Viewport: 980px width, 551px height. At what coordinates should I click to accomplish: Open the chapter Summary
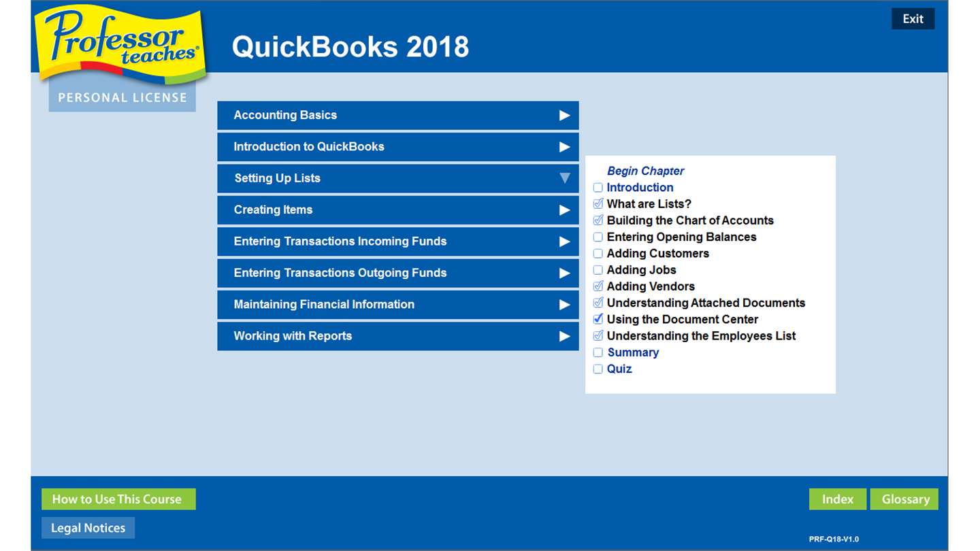click(633, 352)
